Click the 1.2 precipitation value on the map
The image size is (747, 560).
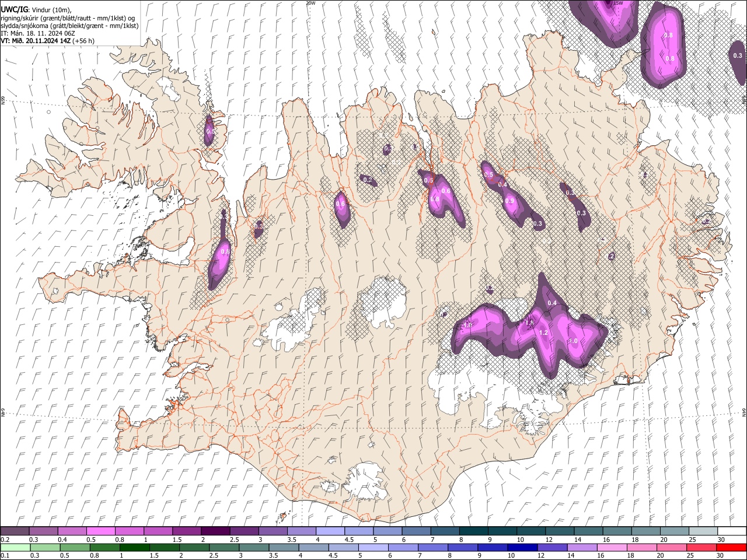[x=543, y=332]
